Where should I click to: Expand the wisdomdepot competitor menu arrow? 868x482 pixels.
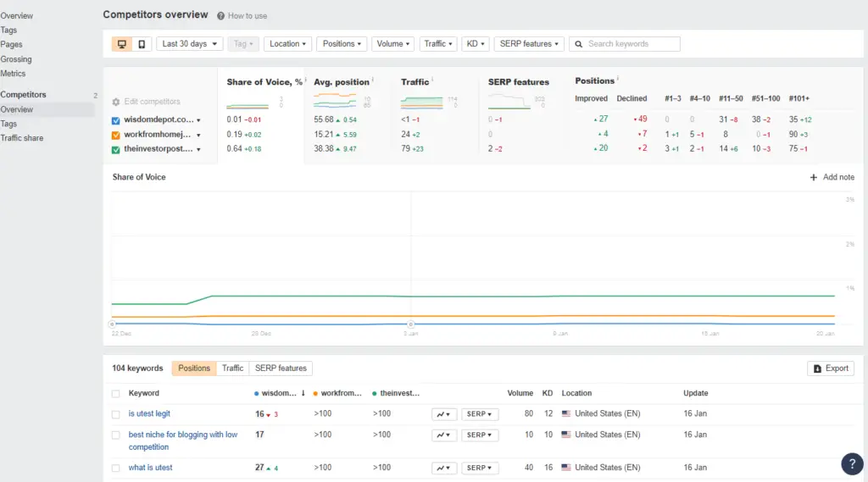[198, 120]
